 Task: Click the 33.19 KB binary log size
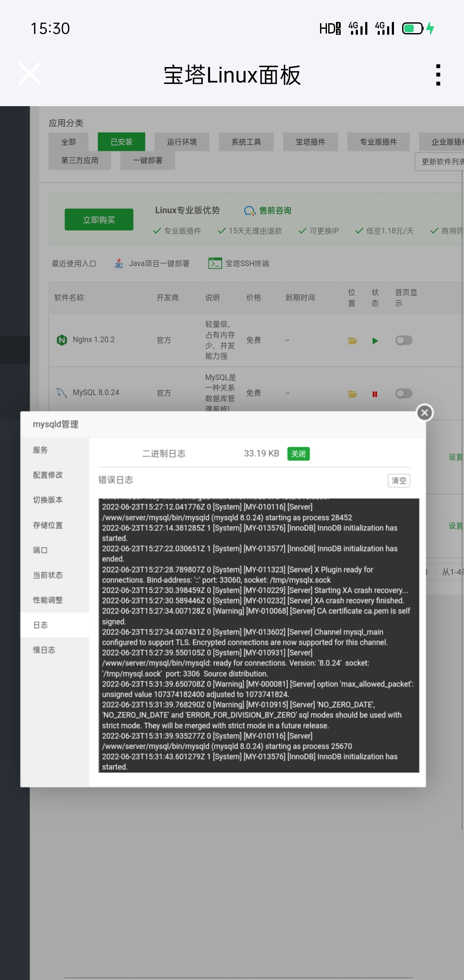pyautogui.click(x=262, y=453)
